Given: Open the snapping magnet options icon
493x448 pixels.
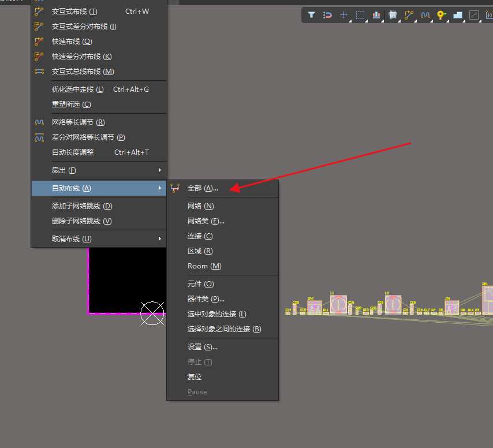Looking at the screenshot, I should [x=327, y=15].
